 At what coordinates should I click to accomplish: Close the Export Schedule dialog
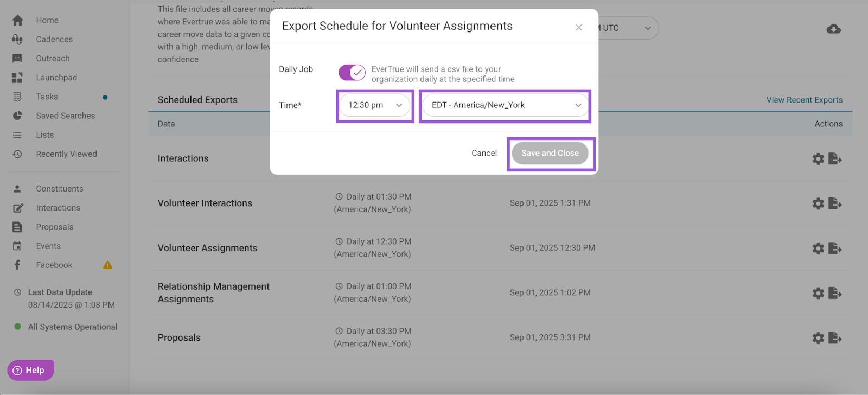pos(579,28)
